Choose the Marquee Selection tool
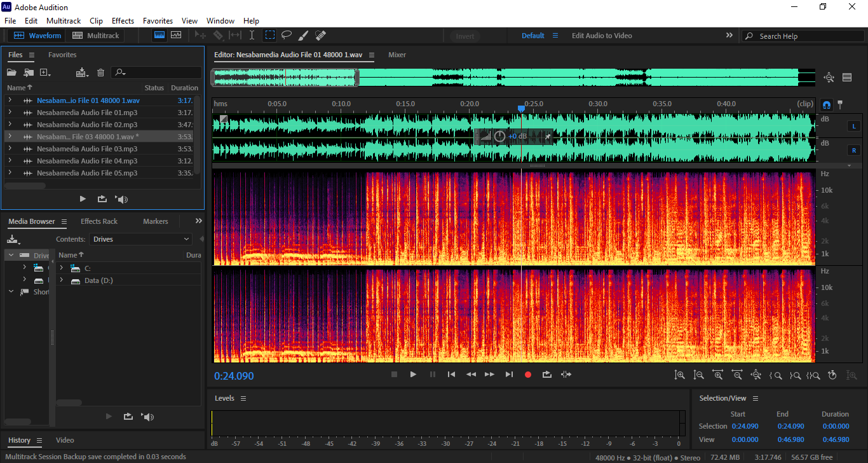This screenshot has height=463, width=868. [x=270, y=36]
